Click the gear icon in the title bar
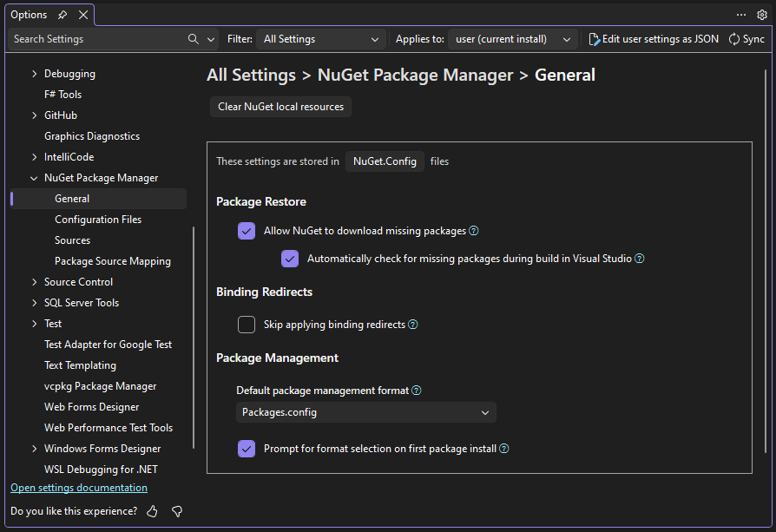The width and height of the screenshot is (776, 532). click(x=761, y=14)
